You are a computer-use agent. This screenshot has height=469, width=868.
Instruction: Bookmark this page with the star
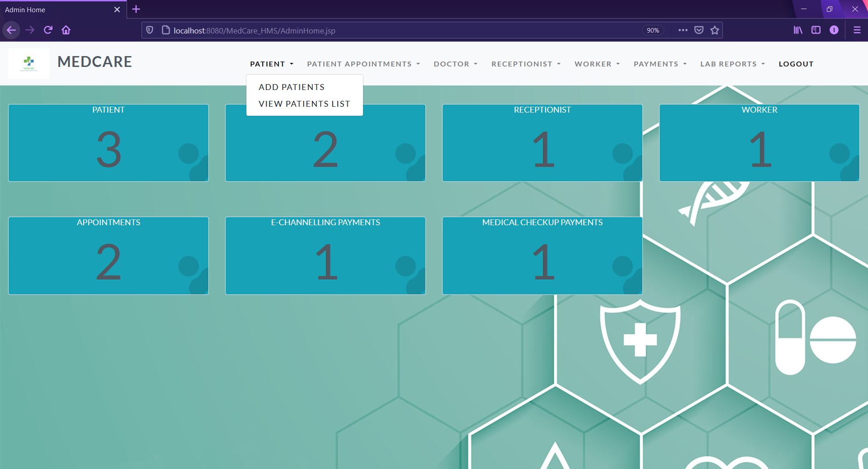coord(715,30)
